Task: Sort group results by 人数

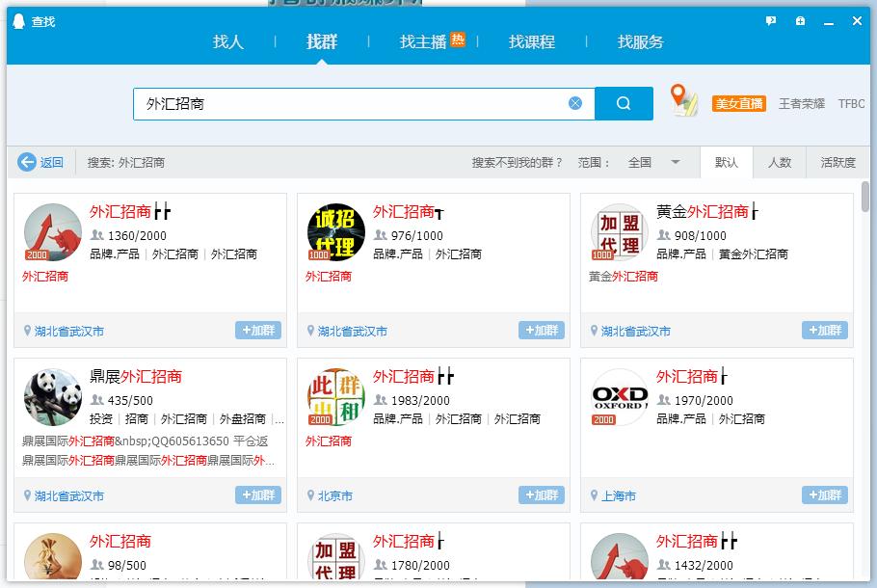Action: (x=781, y=162)
